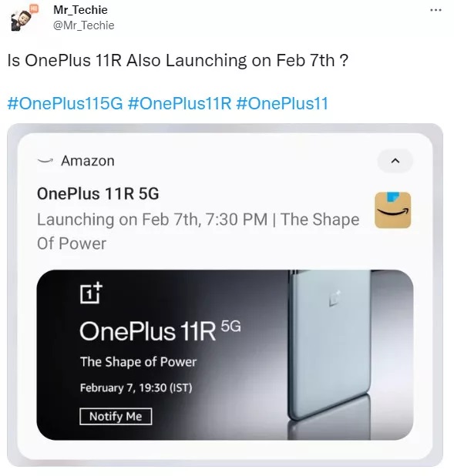
Task: Click Mr_Techie's profile avatar
Action: (x=23, y=18)
